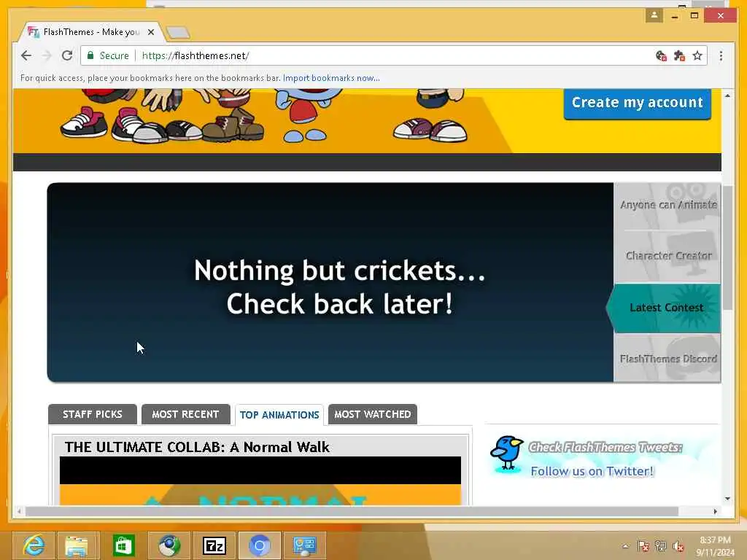Open Windows Store from the taskbar
This screenshot has height=560, width=747.
coord(123,545)
